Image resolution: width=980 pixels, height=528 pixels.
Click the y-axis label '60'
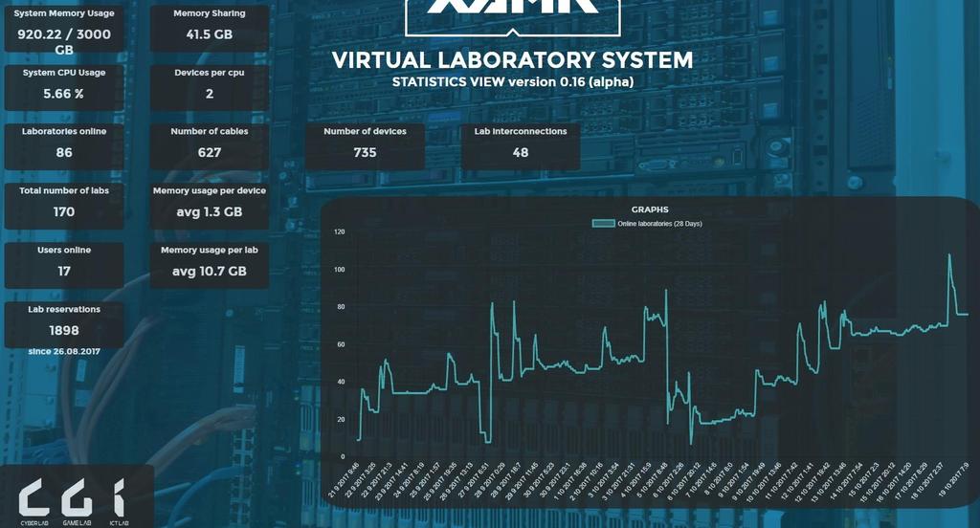342,344
